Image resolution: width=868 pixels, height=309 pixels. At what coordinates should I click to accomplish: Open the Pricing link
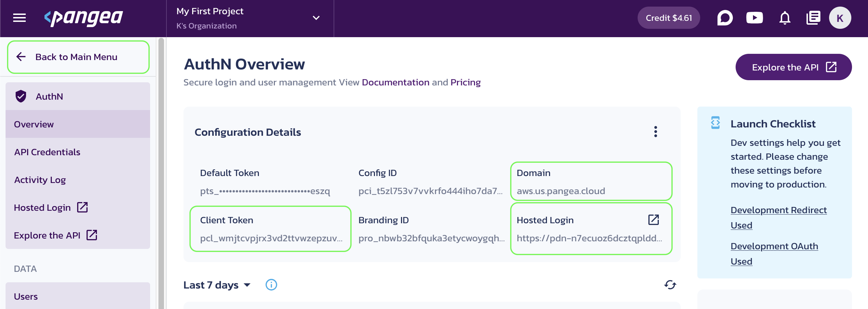tap(465, 82)
